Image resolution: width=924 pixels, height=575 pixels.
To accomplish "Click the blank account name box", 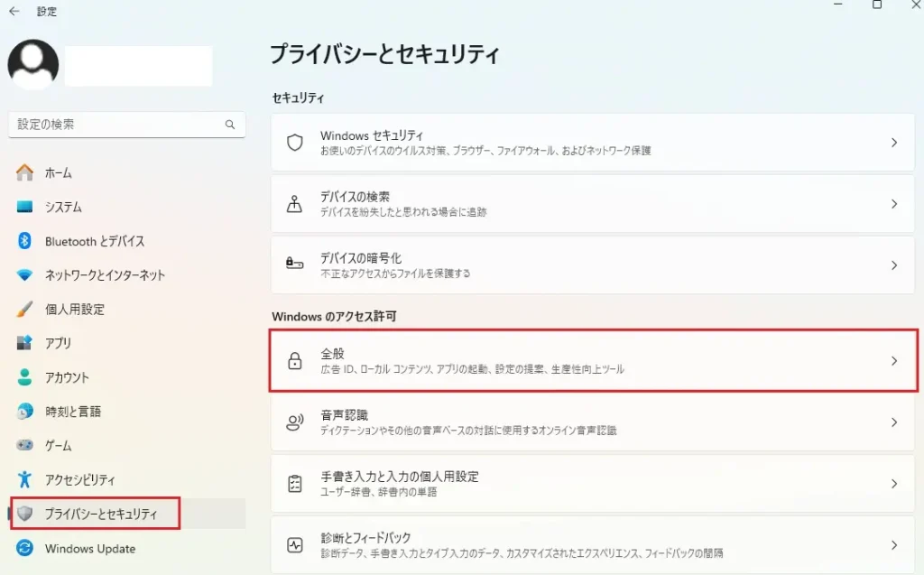I will [138, 66].
